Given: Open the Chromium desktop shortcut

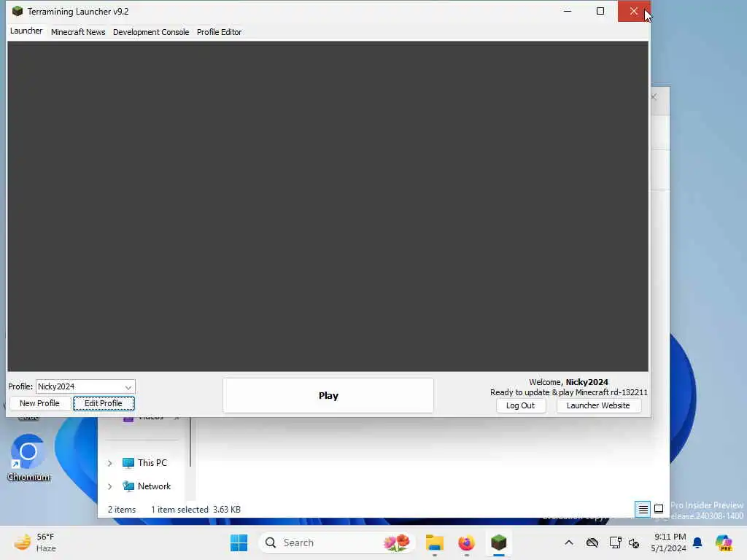Looking at the screenshot, I should pos(28,458).
